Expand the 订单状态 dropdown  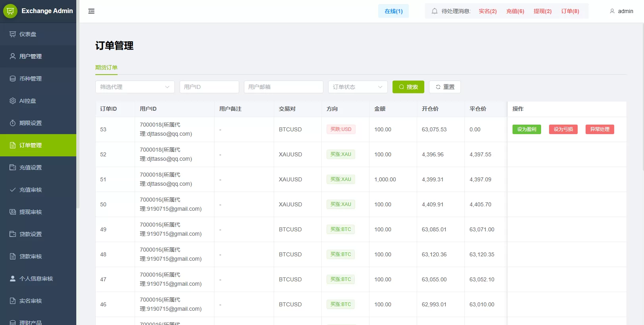(x=358, y=87)
